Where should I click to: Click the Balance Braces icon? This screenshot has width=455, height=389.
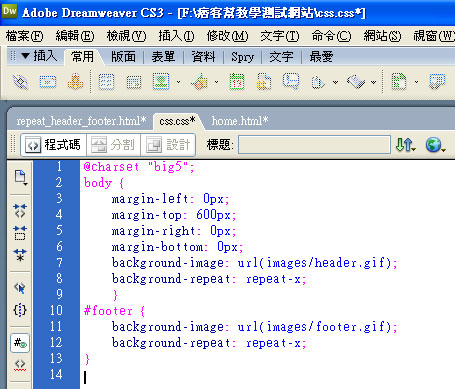click(x=20, y=310)
